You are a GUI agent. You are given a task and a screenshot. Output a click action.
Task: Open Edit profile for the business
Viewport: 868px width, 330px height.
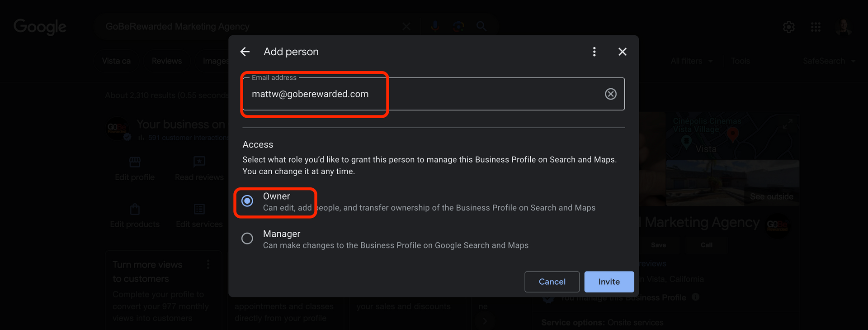coord(135,169)
